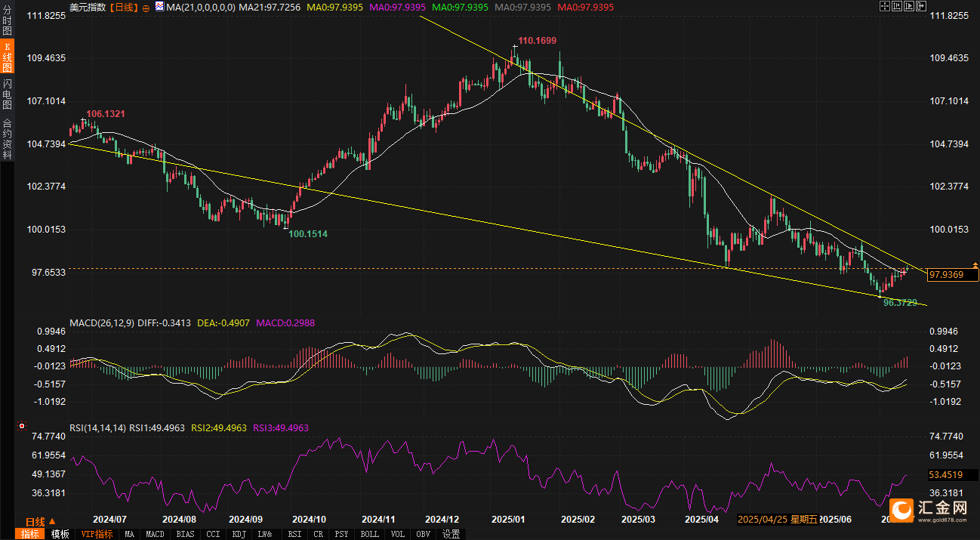Apply the MA indicator button
This screenshot has height=540, width=980.
(x=130, y=534)
